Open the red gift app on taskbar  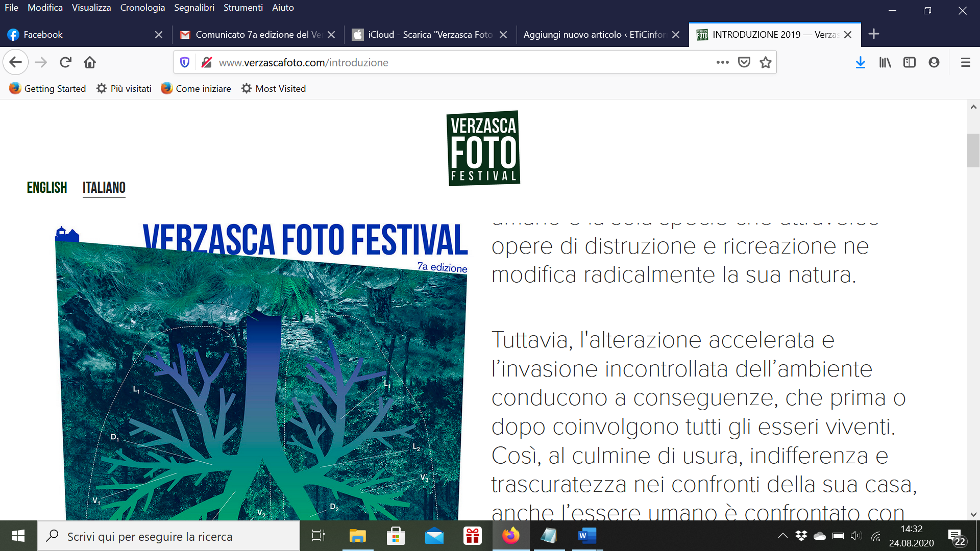pyautogui.click(x=473, y=536)
